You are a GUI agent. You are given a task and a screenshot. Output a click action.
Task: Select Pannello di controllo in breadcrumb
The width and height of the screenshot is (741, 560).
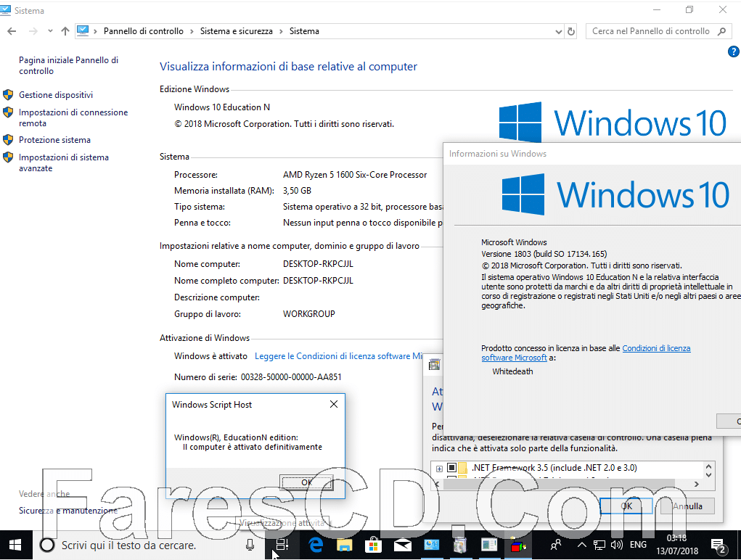tap(144, 31)
